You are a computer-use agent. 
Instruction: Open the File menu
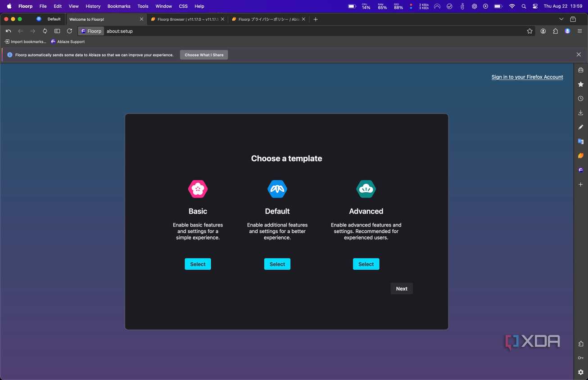43,6
